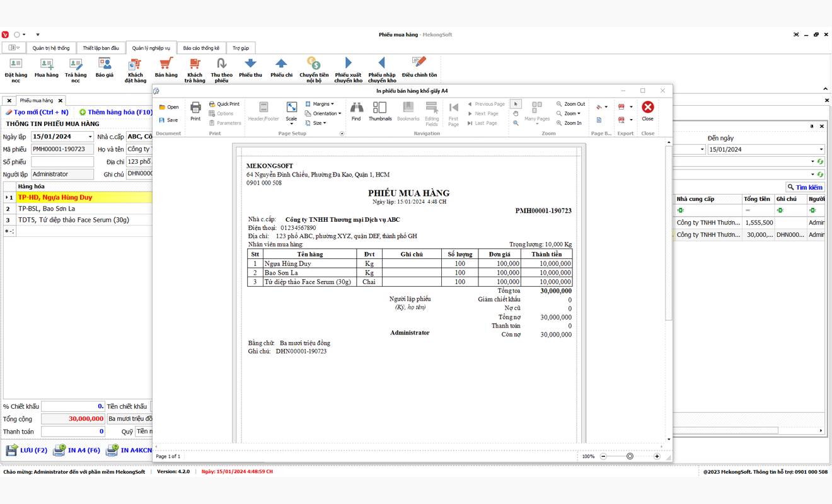Activate the magnifier tool below the hand tool
This screenshot has width=832, height=504.
(516, 123)
